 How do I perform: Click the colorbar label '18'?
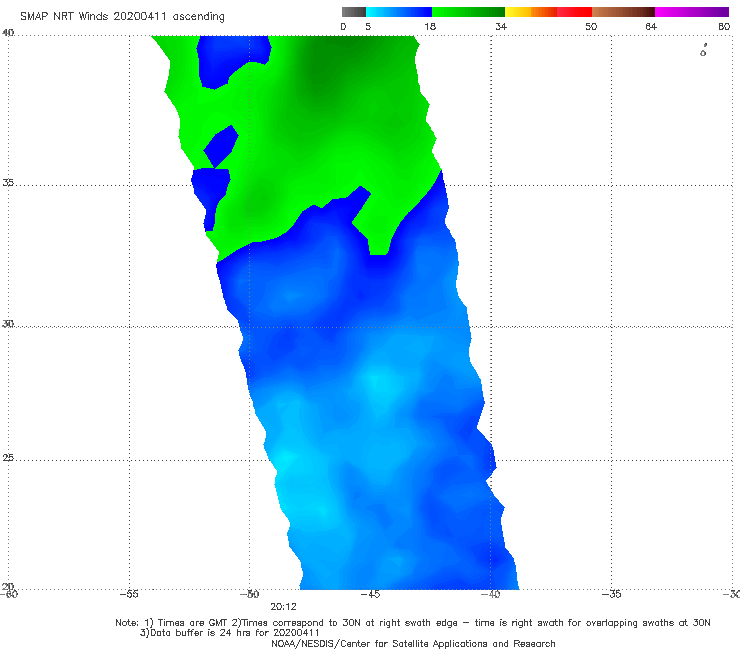430,26
